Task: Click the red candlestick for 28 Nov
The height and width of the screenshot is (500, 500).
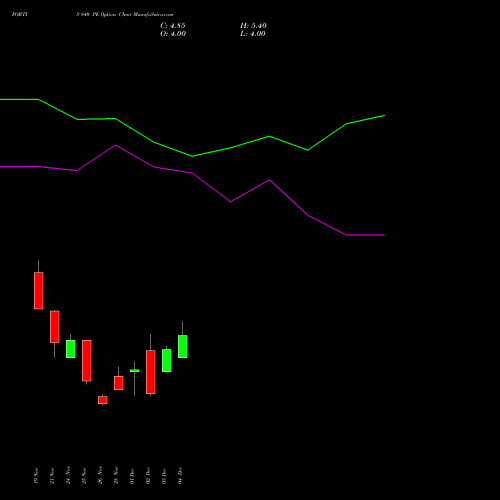Action: point(119,383)
